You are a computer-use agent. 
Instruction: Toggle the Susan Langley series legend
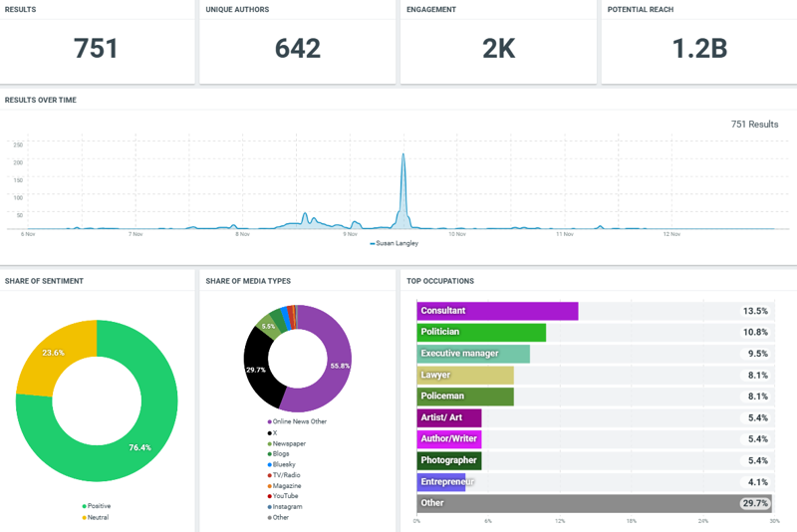point(401,243)
